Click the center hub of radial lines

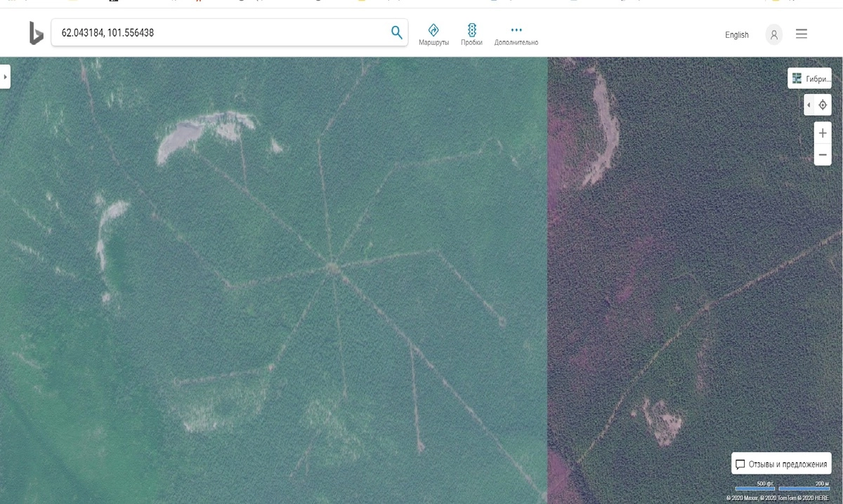(329, 266)
